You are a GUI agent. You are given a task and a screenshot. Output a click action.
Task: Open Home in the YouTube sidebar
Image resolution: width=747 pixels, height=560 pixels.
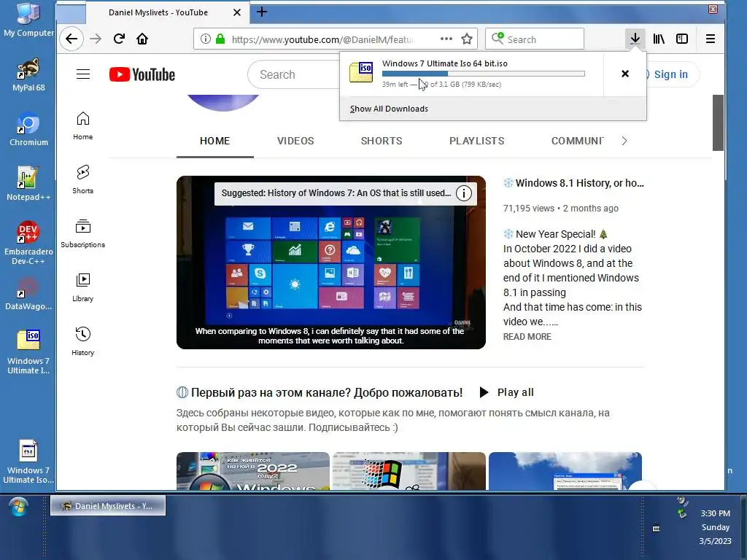click(x=83, y=126)
